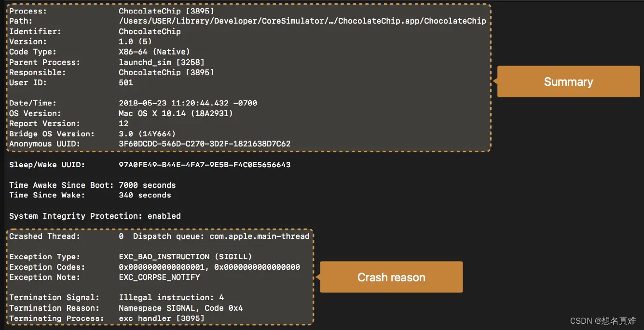Click the EXC_BAD_INSTRUCTION (SIGILL) exception type
Viewport: 644px width, 330px height.
click(x=185, y=257)
